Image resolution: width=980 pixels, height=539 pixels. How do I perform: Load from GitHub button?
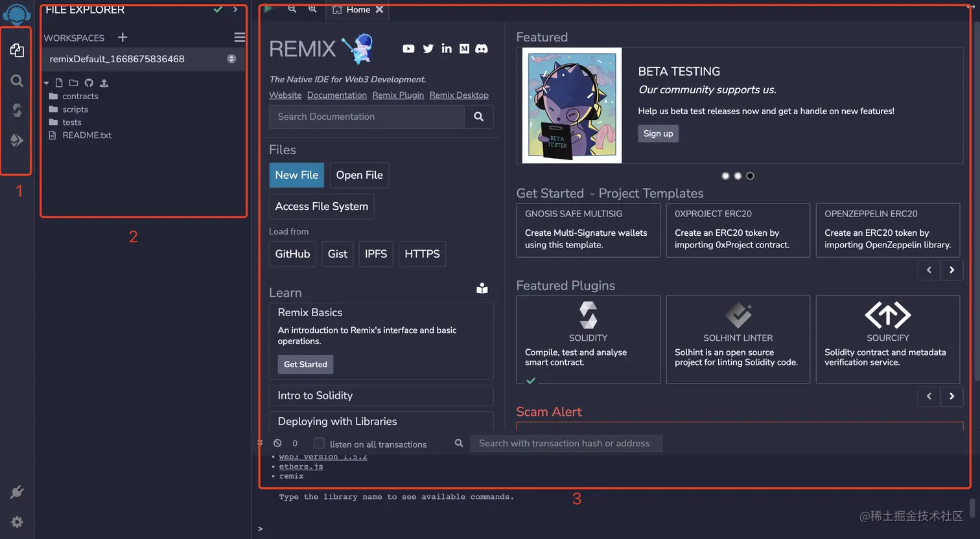coord(292,254)
